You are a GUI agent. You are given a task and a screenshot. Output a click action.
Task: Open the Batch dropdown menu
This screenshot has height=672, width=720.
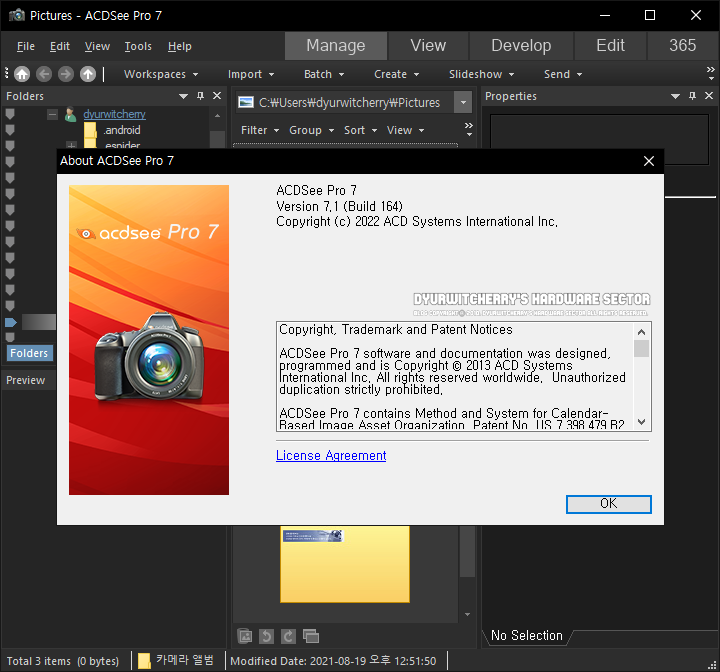[324, 74]
